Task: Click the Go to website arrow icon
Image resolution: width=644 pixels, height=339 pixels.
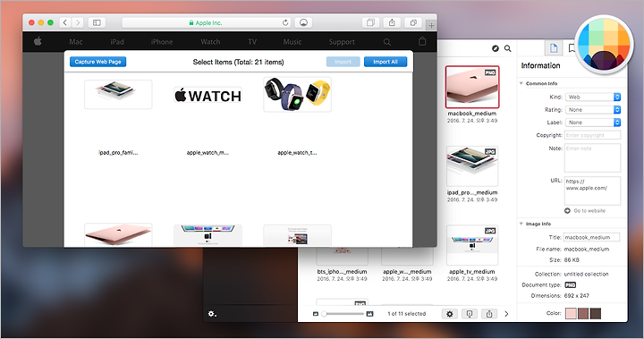Action: [568, 211]
